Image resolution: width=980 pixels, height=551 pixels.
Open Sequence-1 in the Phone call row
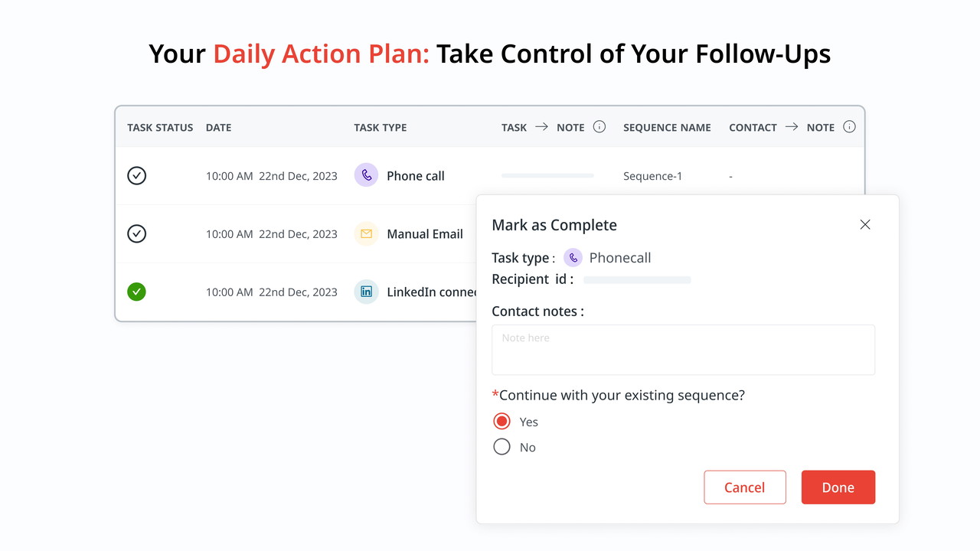(652, 176)
